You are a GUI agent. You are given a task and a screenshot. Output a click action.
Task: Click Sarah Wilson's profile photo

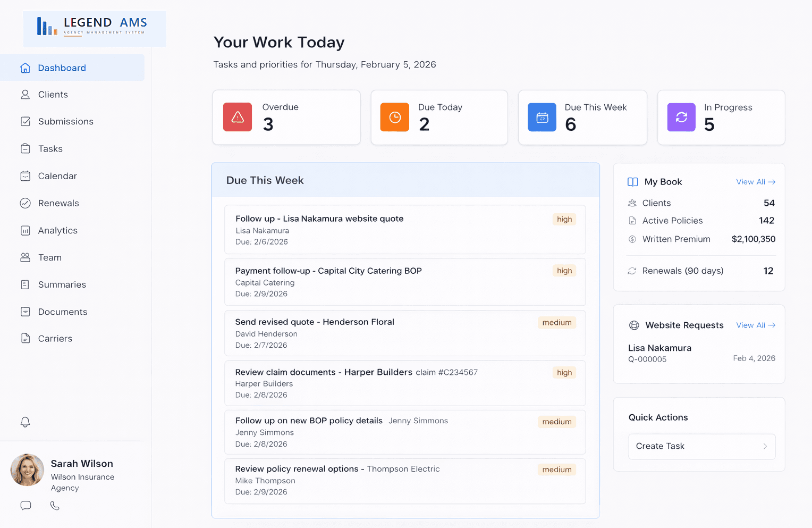pos(27,470)
